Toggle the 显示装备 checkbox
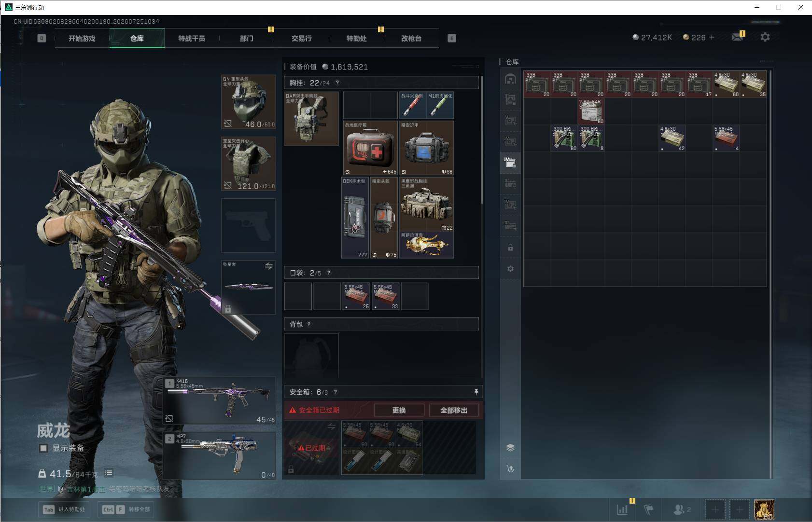The height and width of the screenshot is (522, 812). tap(43, 448)
